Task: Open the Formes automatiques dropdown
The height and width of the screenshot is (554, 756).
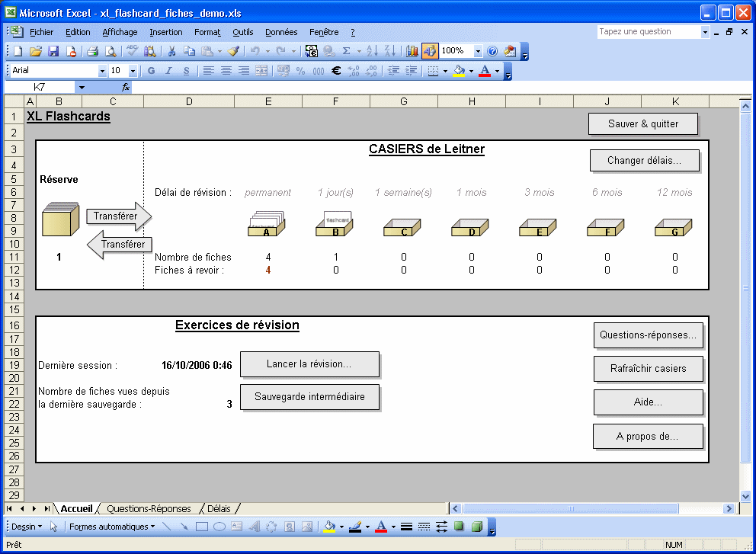Action: [112, 527]
